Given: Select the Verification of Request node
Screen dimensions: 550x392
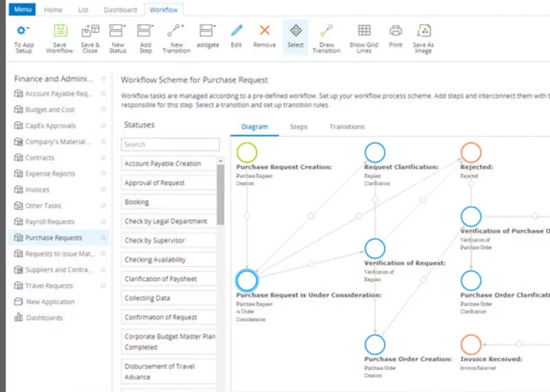Looking at the screenshot, I should (x=375, y=248).
